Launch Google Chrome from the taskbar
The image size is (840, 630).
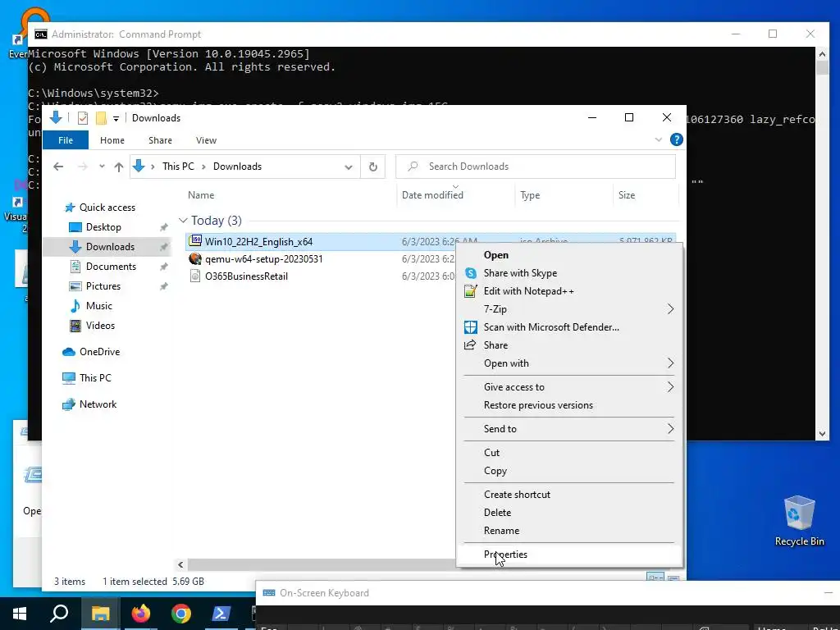(181, 614)
